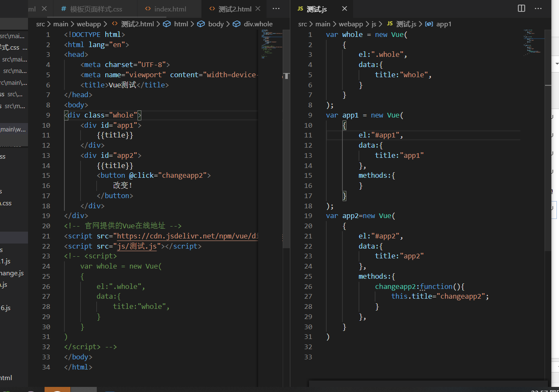The image size is (559, 392).
Task: Open 'app1' symbol breadcrumb in right editor
Action: (x=444, y=24)
